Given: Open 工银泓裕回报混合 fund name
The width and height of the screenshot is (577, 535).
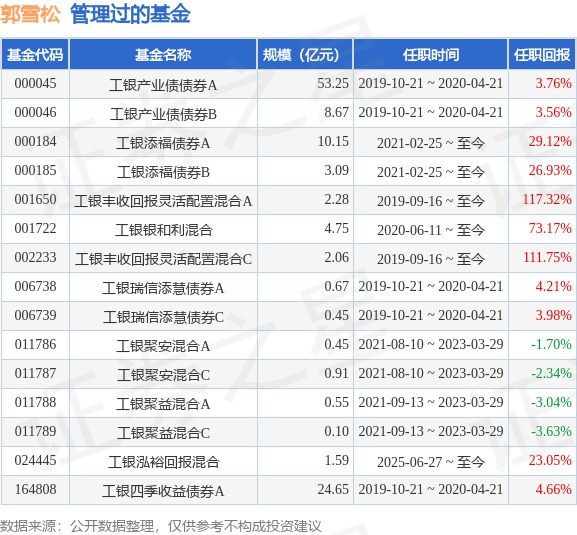Looking at the screenshot, I should pyautogui.click(x=164, y=462).
